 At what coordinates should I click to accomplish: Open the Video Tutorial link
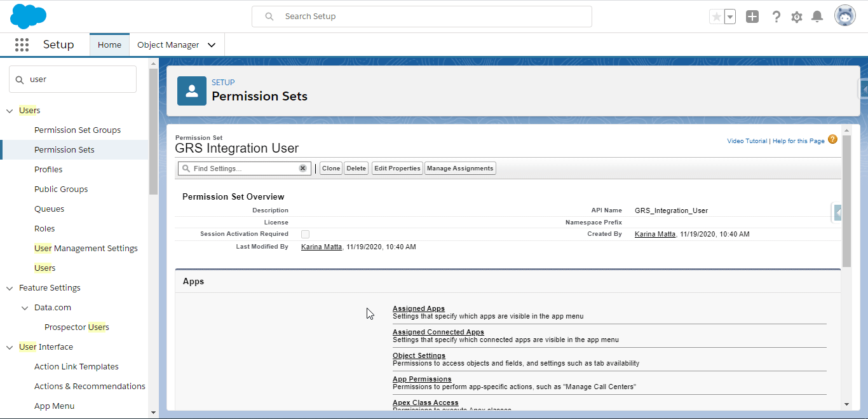point(747,141)
